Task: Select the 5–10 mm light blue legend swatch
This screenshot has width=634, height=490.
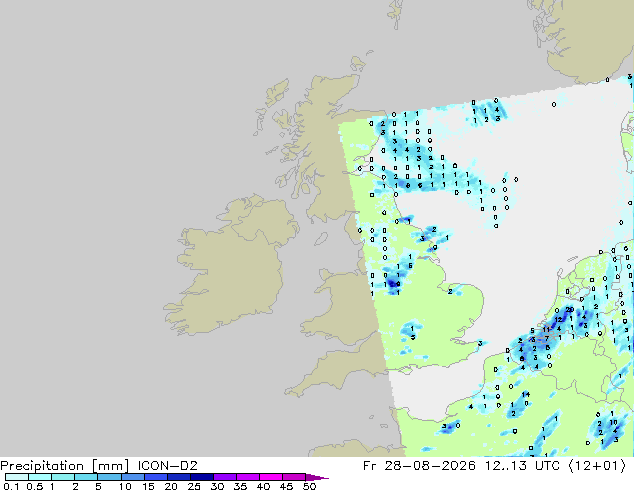Action: (x=110, y=477)
